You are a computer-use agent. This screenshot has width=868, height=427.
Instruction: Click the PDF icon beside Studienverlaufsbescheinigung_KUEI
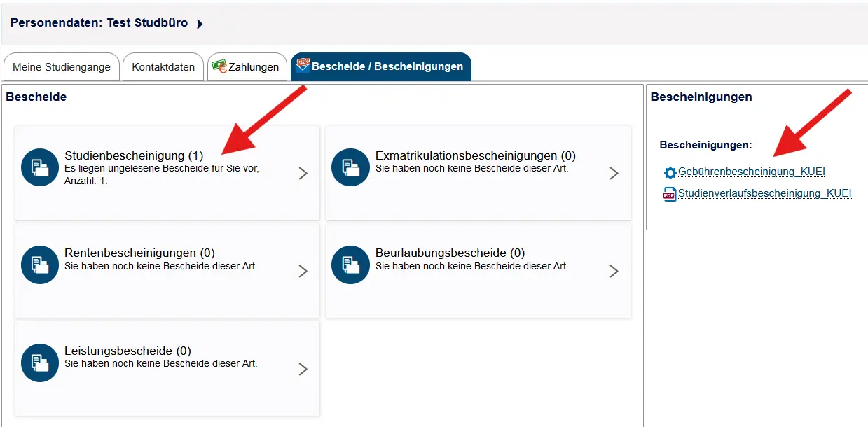click(x=670, y=195)
